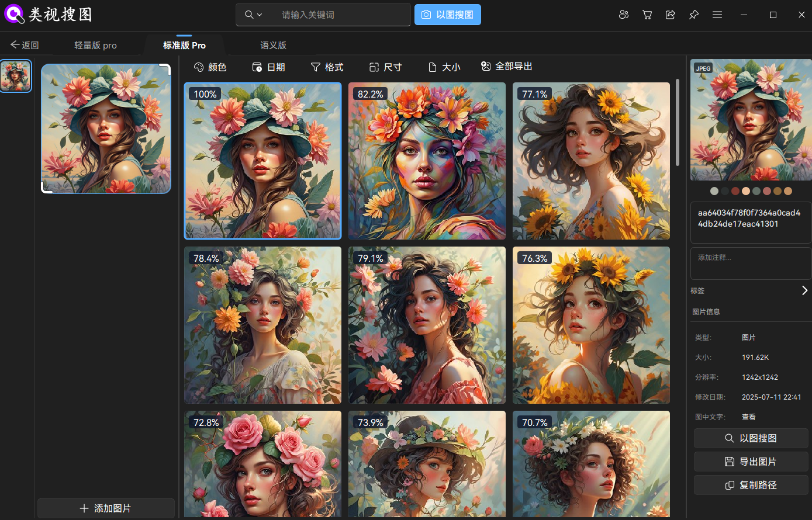Switch to the 轻量版 pro tab

coord(95,45)
